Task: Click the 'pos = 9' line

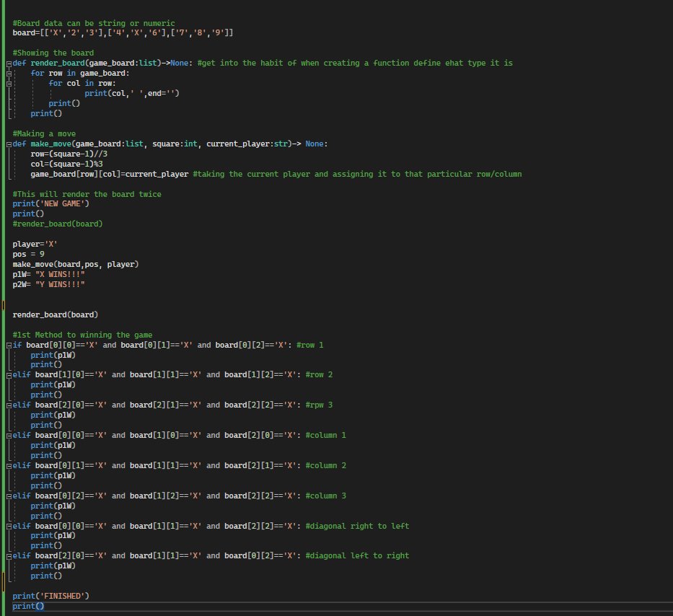Action: [28, 254]
